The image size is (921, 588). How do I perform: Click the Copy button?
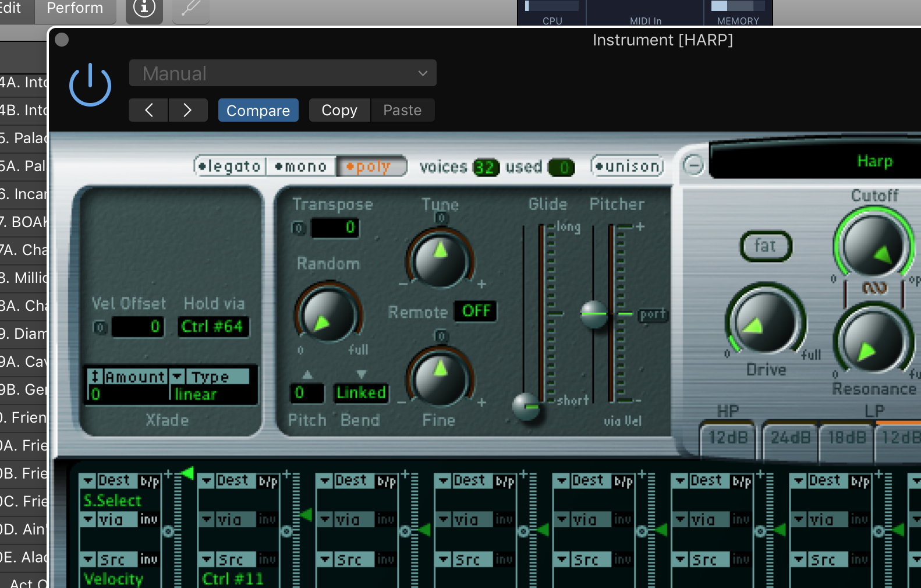(x=339, y=110)
